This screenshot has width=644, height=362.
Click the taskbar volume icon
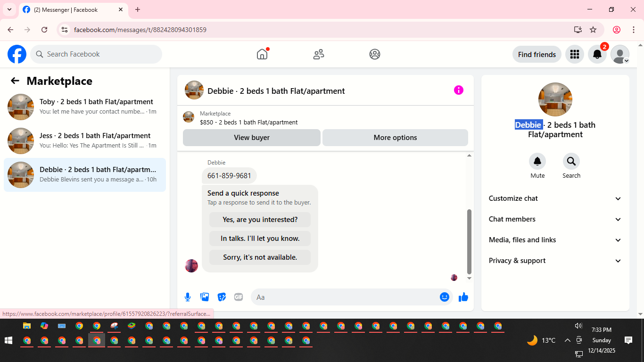pyautogui.click(x=578, y=326)
